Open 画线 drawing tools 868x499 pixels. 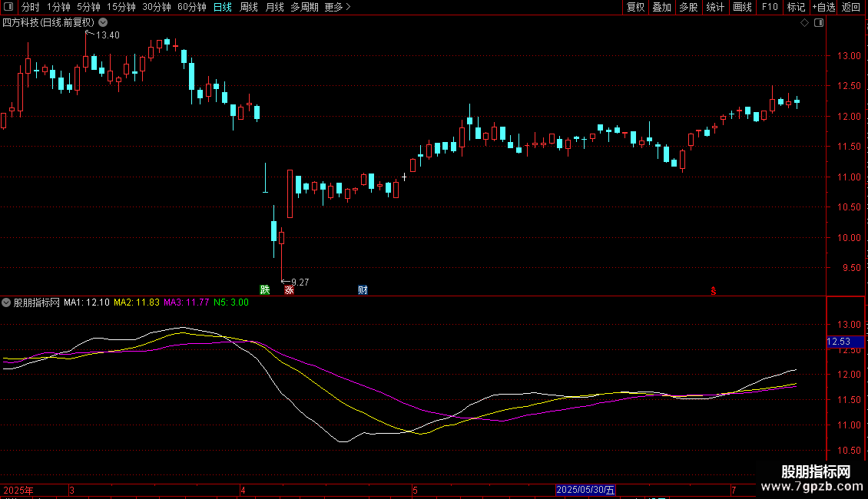(x=742, y=7)
